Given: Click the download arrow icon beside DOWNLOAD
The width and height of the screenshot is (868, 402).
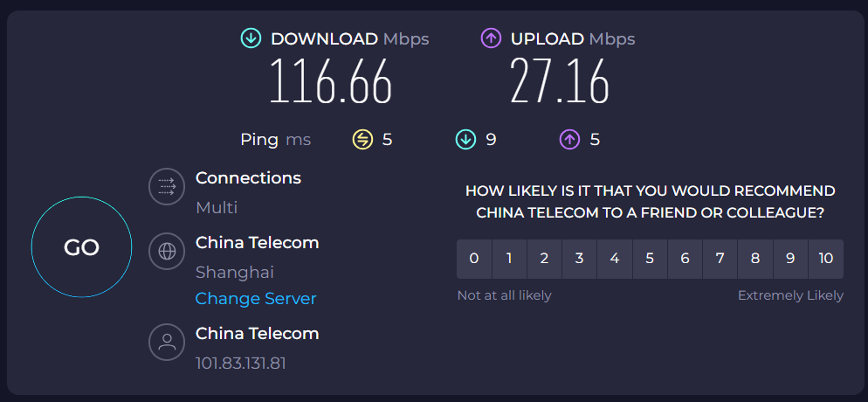Looking at the screenshot, I should pyautogui.click(x=251, y=38).
